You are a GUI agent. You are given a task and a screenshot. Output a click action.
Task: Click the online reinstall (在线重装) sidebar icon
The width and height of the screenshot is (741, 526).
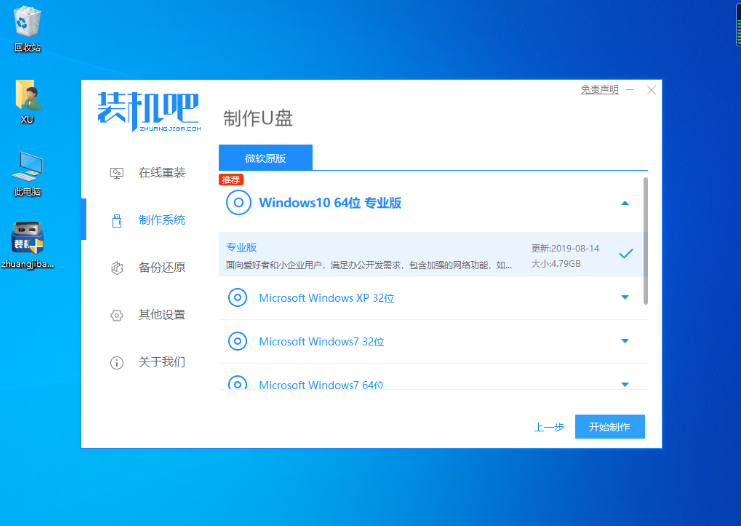point(116,172)
